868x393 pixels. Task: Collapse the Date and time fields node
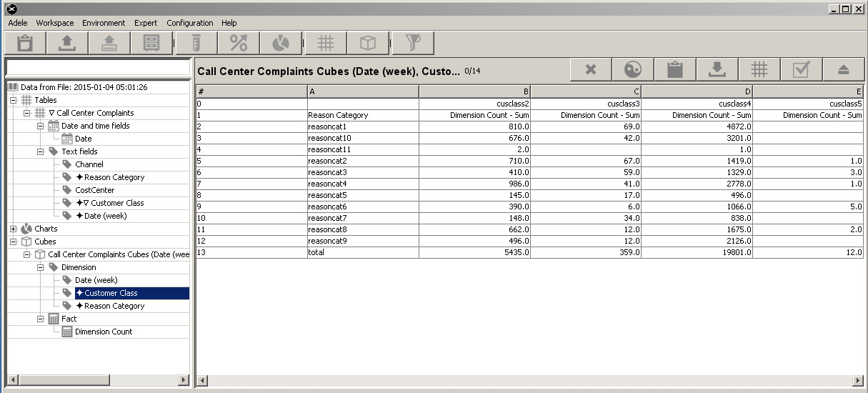[x=40, y=126]
